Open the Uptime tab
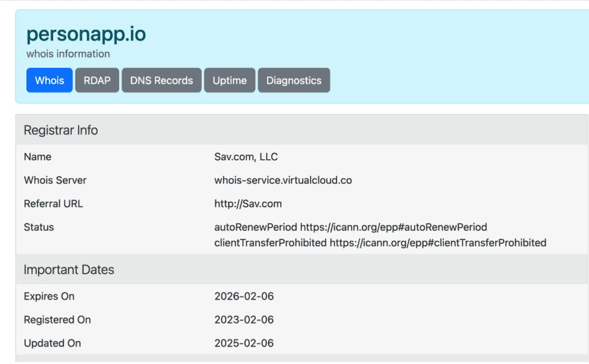Screen dimensions: 589x364 click(x=230, y=81)
